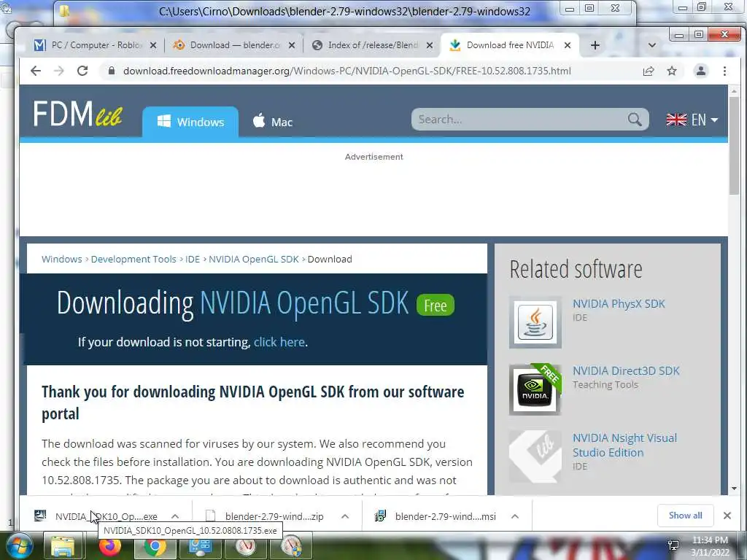Open Firefox from the taskbar
This screenshot has width=747, height=560.
click(x=110, y=546)
